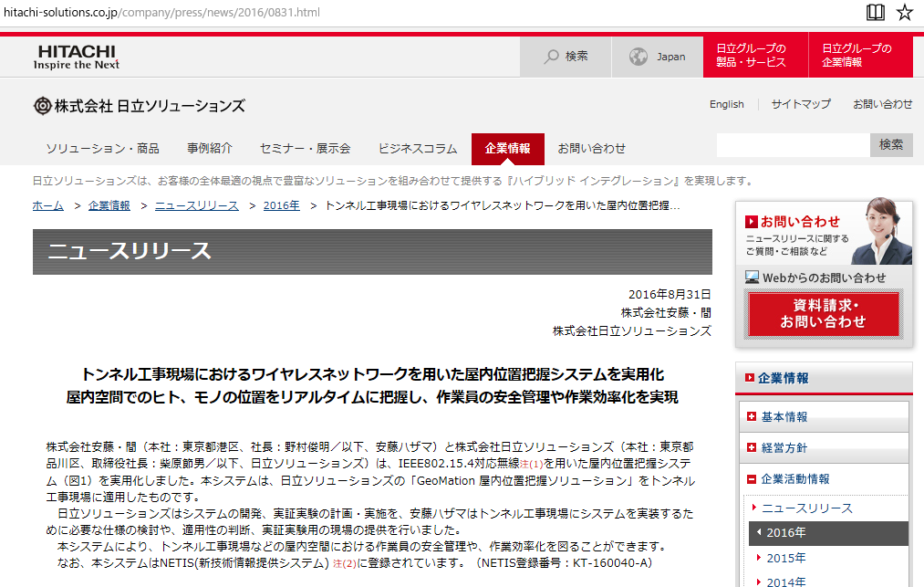Bookmark page with star icon
Viewport: 924px width, 587px height.
pyautogui.click(x=905, y=12)
